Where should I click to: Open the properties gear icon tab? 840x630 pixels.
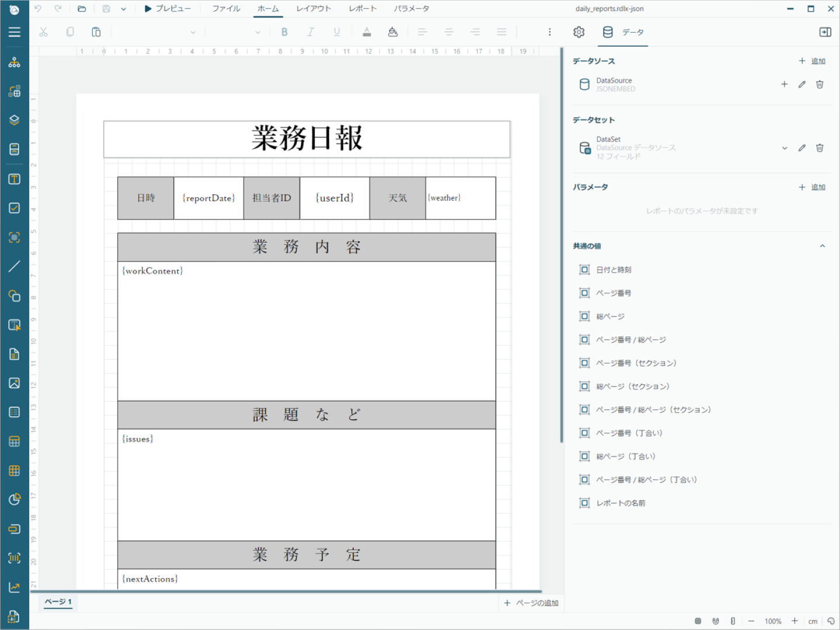[578, 32]
